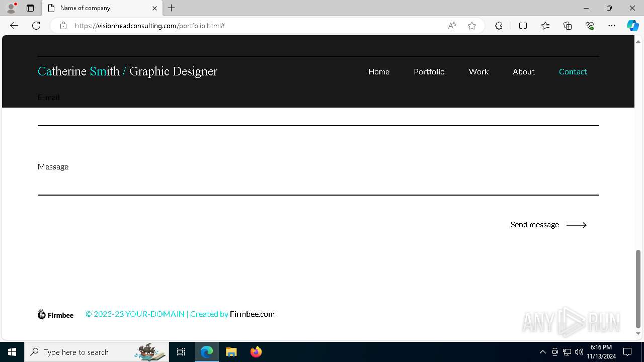Open File Explorer from taskbar
This screenshot has height=362, width=644.
[231, 352]
